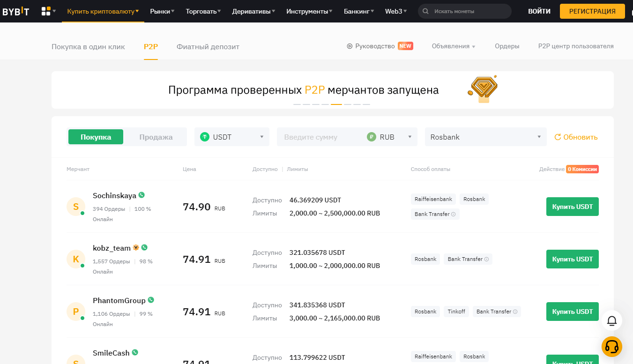Open the Rosbank payment method dropdown
The width and height of the screenshot is (633, 364).
(485, 137)
